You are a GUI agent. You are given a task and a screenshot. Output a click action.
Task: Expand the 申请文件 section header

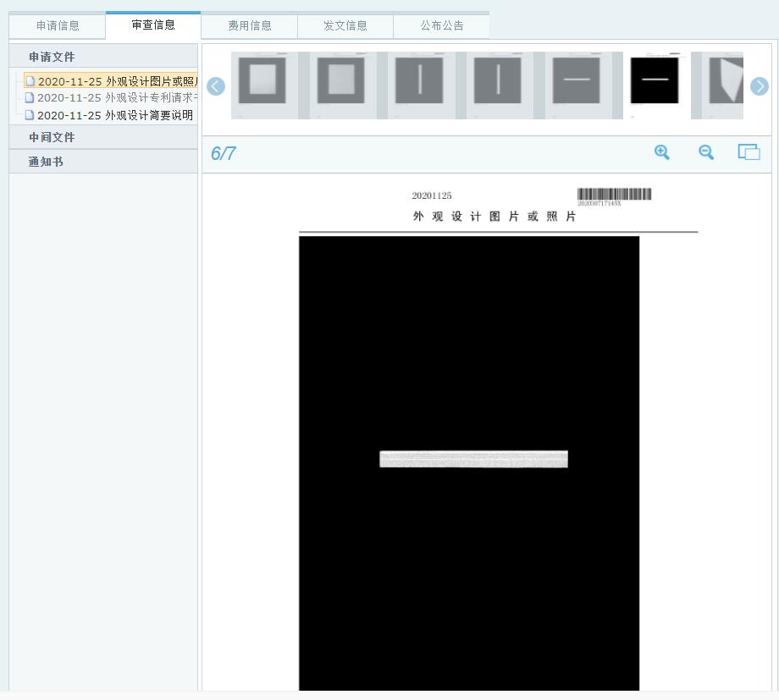pyautogui.click(x=52, y=57)
